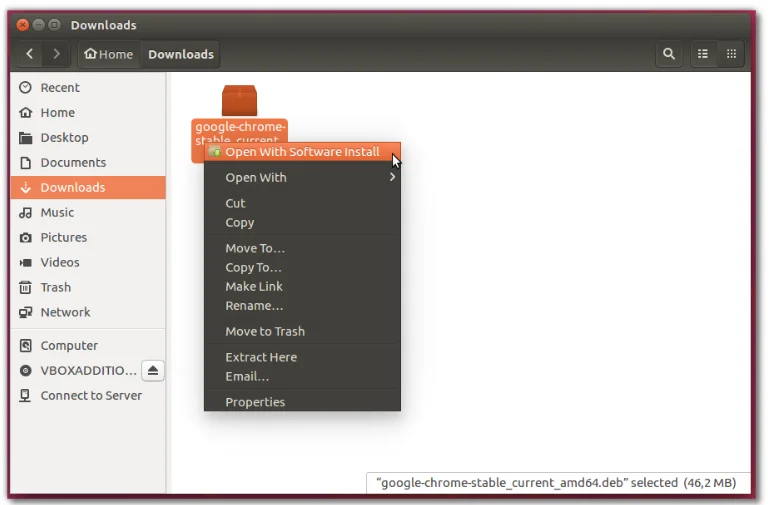Open Network in the sidebar

click(88, 313)
